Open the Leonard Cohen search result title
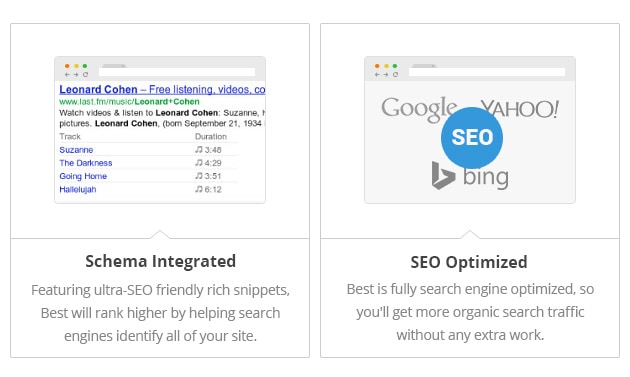The width and height of the screenshot is (630, 377). click(x=162, y=89)
